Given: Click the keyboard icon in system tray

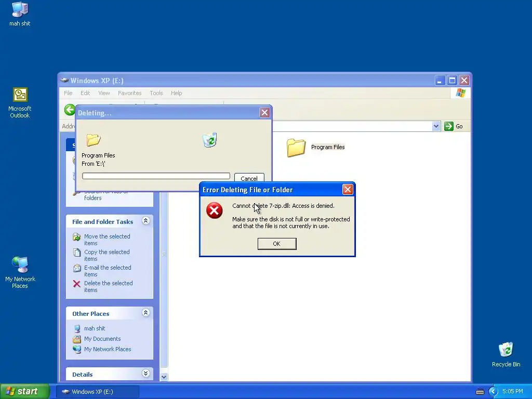Looking at the screenshot, I should pyautogui.click(x=480, y=392).
